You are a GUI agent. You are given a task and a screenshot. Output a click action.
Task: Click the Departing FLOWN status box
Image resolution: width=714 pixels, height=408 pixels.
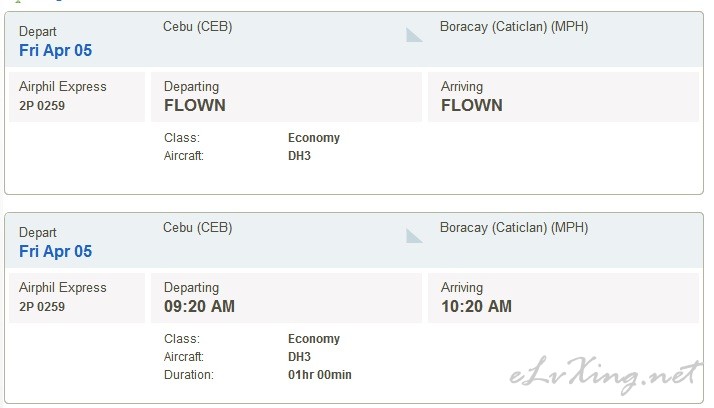286,97
